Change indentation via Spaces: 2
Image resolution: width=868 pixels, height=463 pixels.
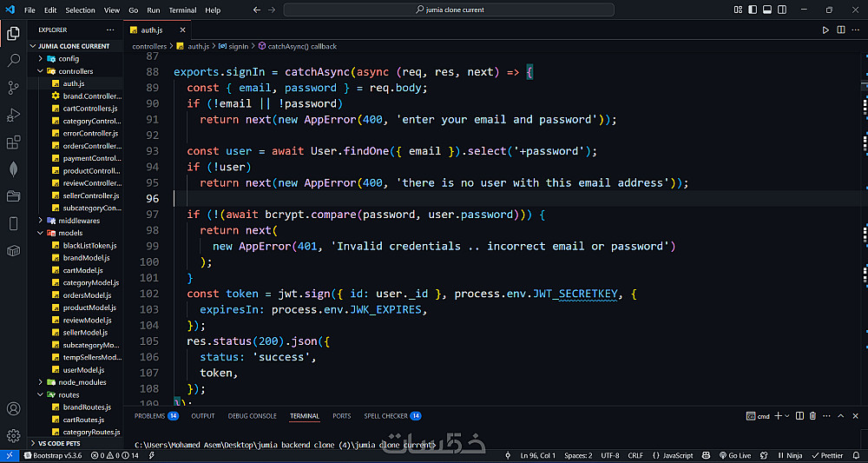pyautogui.click(x=578, y=455)
